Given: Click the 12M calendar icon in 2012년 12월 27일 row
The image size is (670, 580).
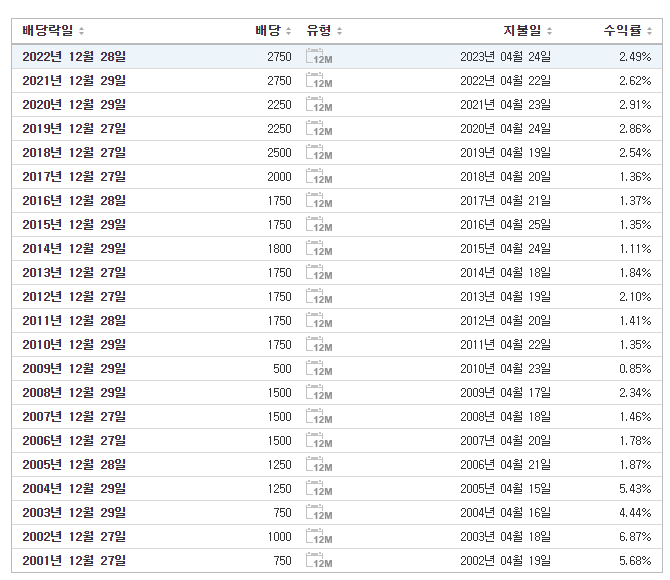Looking at the screenshot, I should click(x=319, y=297).
